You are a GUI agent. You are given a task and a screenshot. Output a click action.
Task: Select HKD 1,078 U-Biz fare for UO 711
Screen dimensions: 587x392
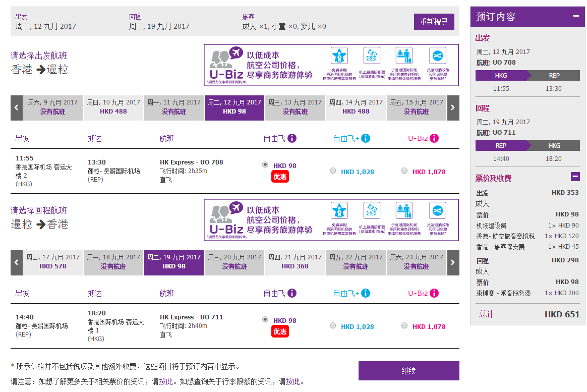coord(404,326)
